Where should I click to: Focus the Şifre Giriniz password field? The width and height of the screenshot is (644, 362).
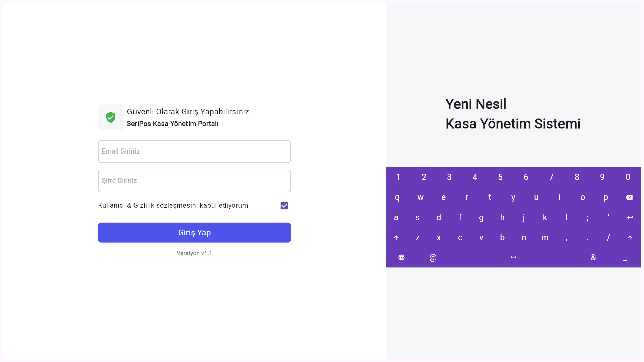(x=195, y=181)
